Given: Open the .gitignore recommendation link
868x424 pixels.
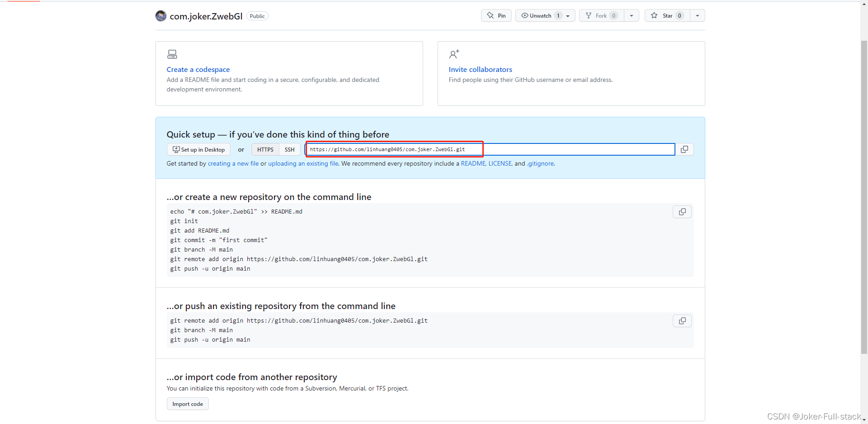Looking at the screenshot, I should pyautogui.click(x=540, y=163).
